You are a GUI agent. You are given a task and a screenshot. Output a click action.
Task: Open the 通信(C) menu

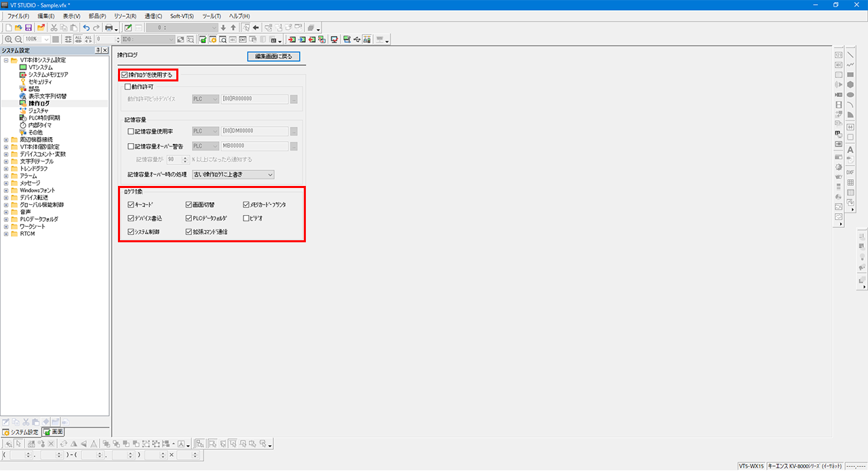(x=153, y=16)
